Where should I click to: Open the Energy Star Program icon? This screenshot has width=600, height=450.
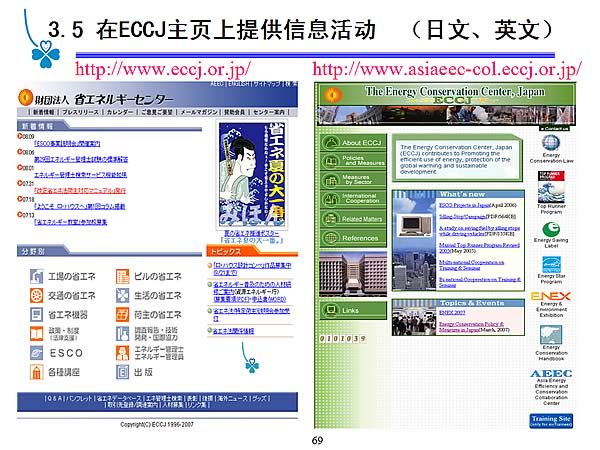coord(551,265)
